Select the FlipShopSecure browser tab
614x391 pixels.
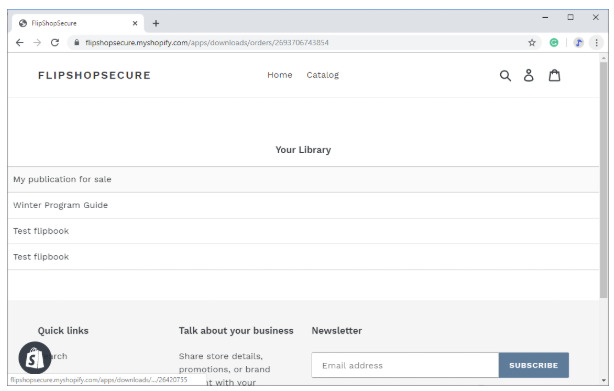pos(78,23)
